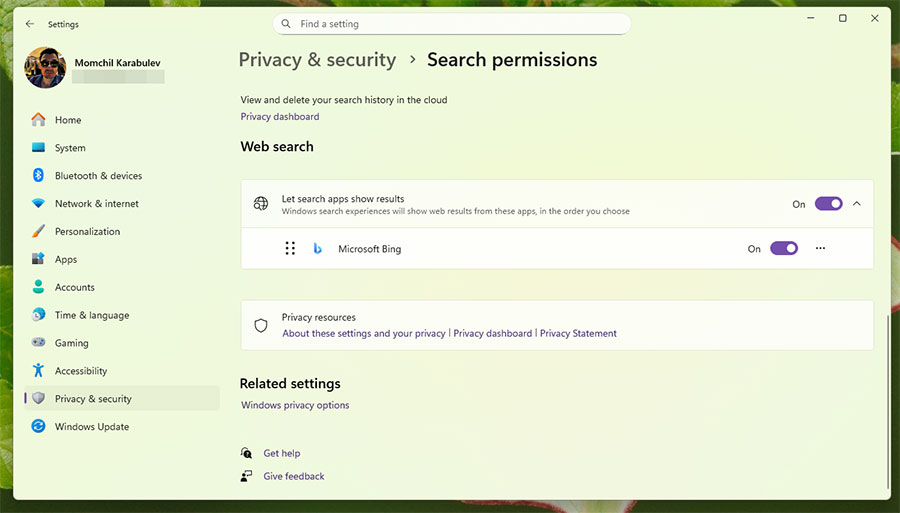Open the Accounts settings page
This screenshot has height=513, width=900.
[x=74, y=287]
